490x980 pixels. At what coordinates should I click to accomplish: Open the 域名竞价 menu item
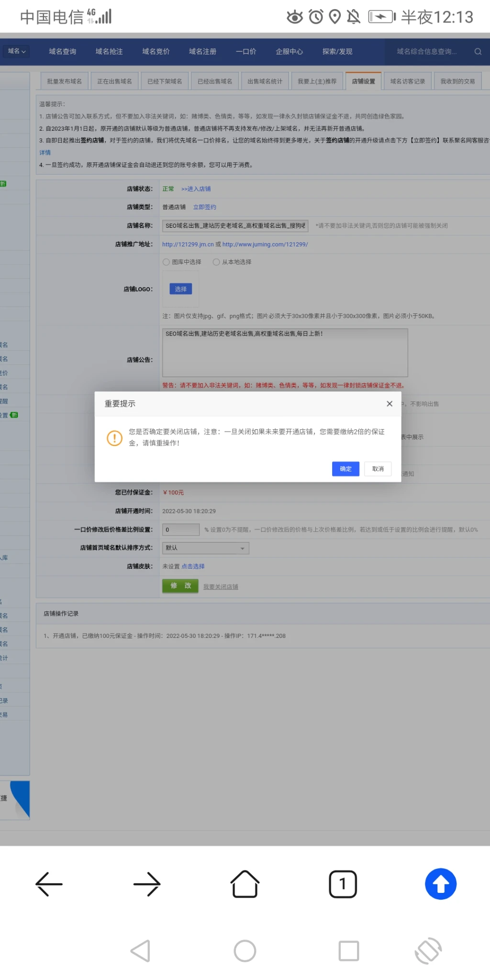[156, 52]
